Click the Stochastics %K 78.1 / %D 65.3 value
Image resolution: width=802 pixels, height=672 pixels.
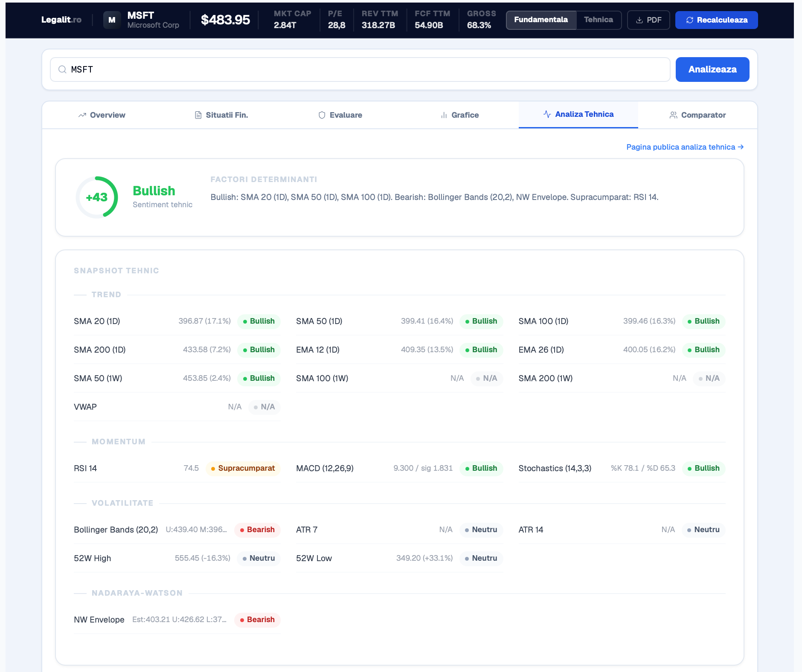pyautogui.click(x=643, y=468)
